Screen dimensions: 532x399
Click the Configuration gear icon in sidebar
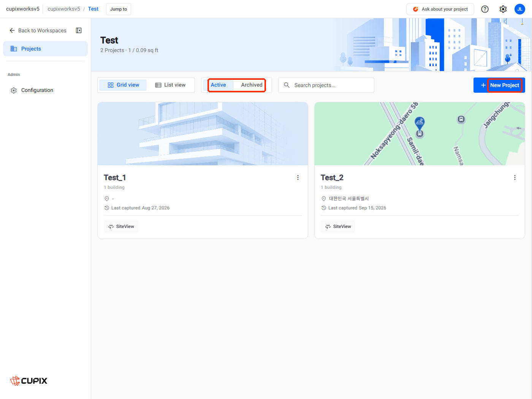click(x=14, y=90)
